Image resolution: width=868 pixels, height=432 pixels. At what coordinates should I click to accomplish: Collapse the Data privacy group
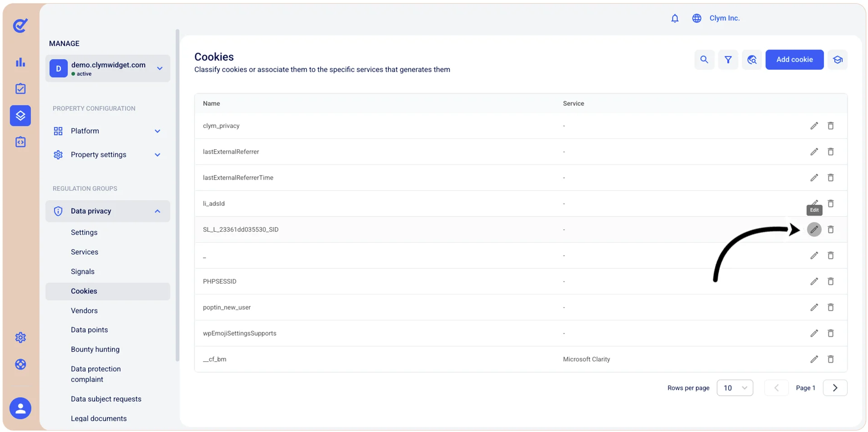tap(108, 211)
